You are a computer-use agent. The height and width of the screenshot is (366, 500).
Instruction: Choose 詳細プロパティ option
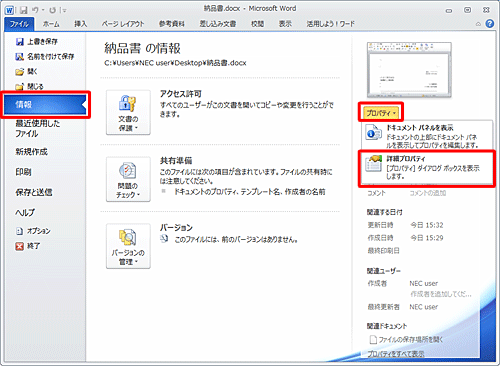pos(427,168)
